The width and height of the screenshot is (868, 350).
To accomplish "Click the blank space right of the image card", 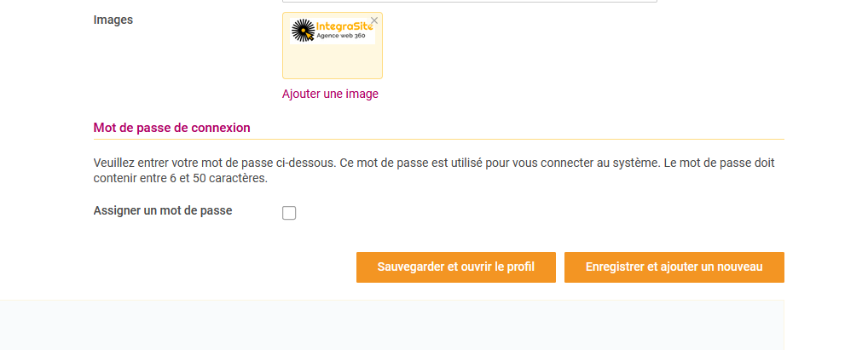I will click(582, 46).
